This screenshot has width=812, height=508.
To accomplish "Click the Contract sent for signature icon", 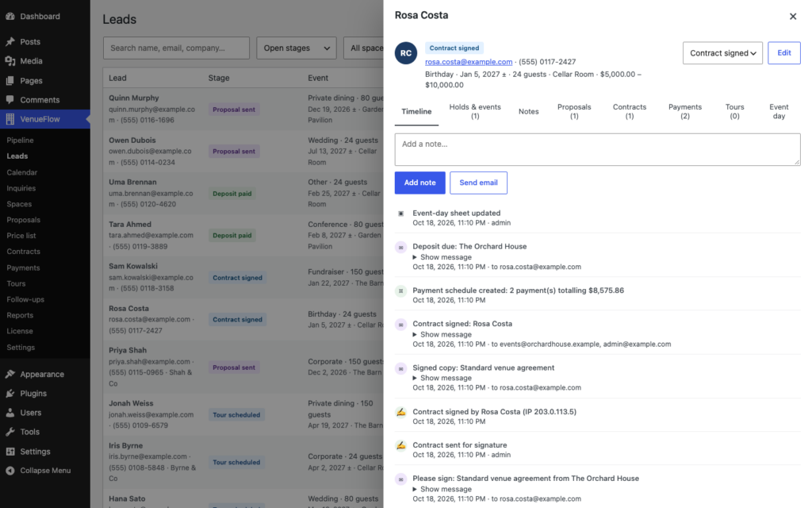I will tap(400, 445).
